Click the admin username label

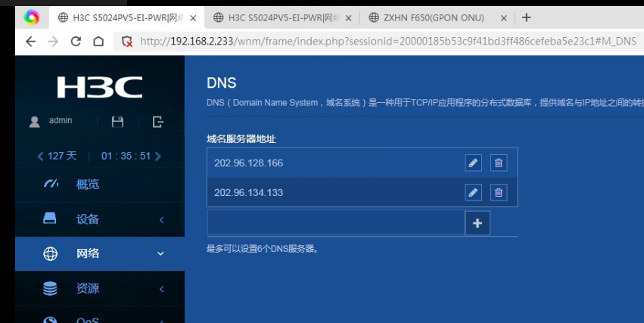tap(61, 120)
